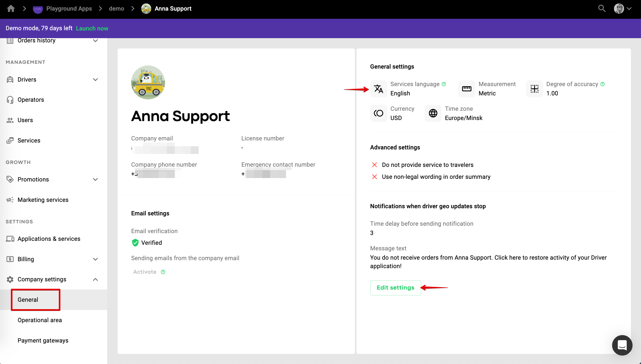Click the Services language translate icon
Image resolution: width=641 pixels, height=364 pixels.
(379, 89)
